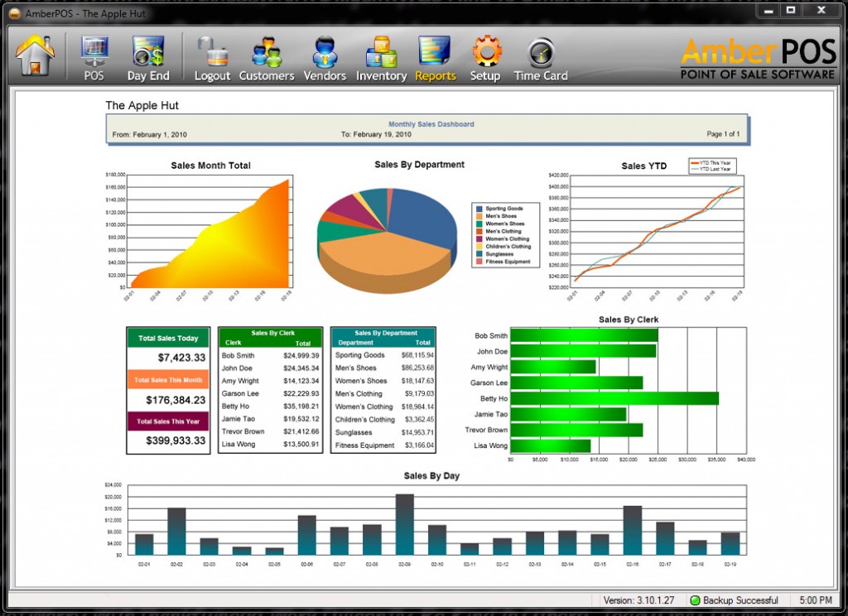
Task: Click the YTD This Year legend entry
Action: click(715, 162)
